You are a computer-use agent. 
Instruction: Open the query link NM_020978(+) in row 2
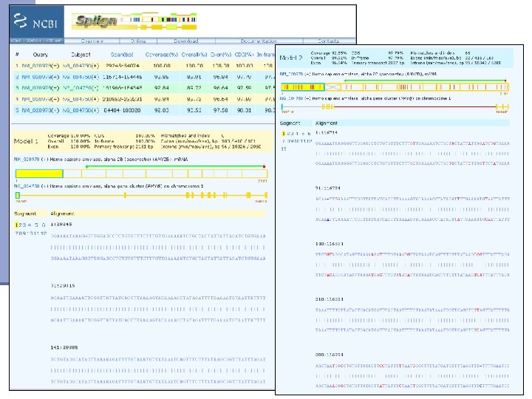[x=41, y=77]
